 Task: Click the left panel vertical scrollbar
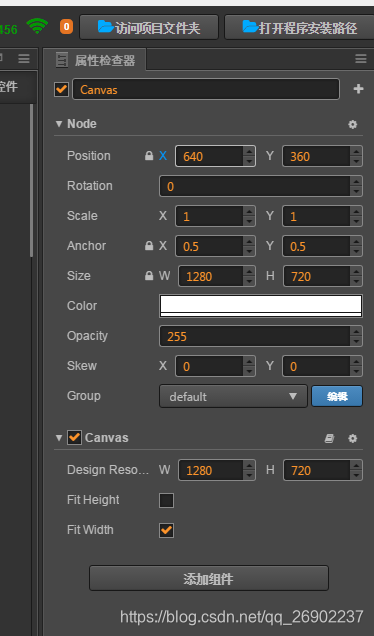click(x=32, y=180)
